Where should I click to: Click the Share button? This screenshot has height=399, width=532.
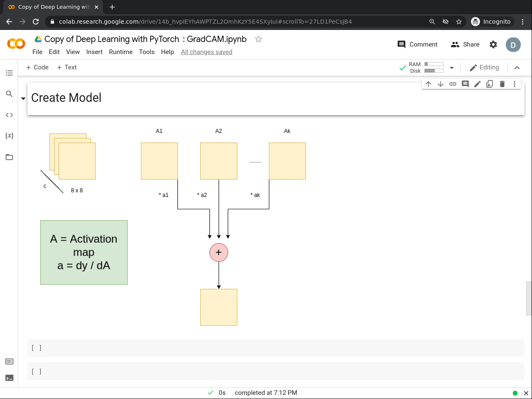[465, 44]
